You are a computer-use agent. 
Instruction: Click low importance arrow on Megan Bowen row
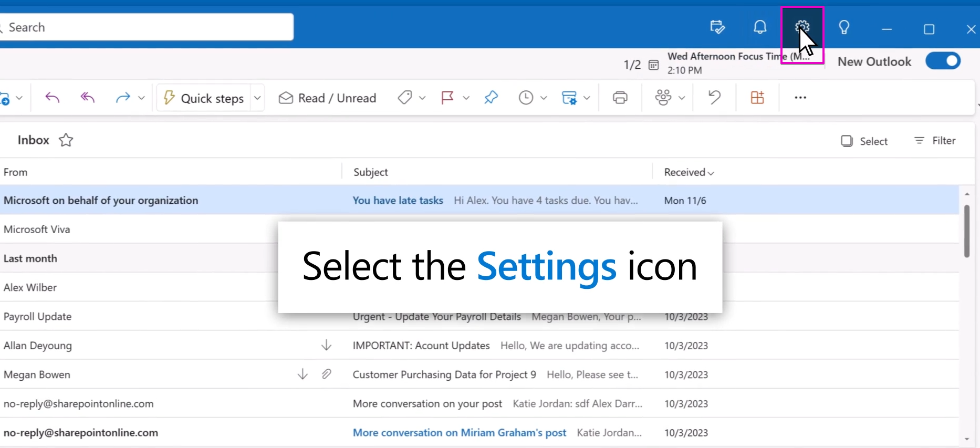[303, 374]
